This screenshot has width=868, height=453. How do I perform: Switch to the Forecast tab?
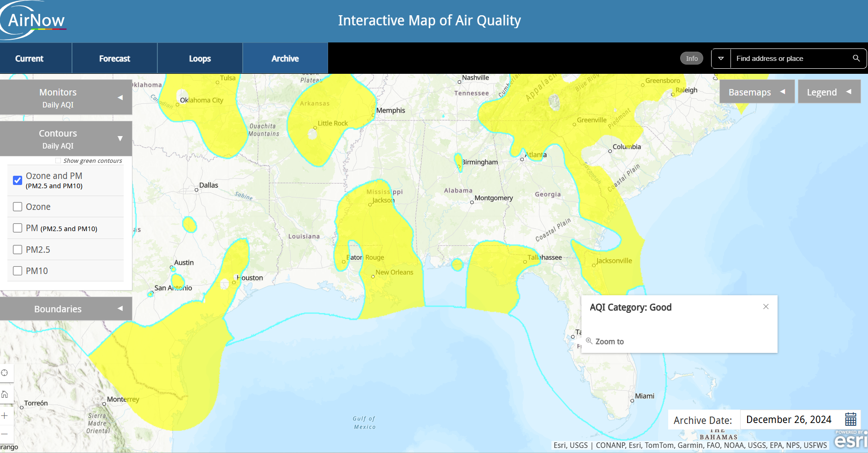pos(114,58)
